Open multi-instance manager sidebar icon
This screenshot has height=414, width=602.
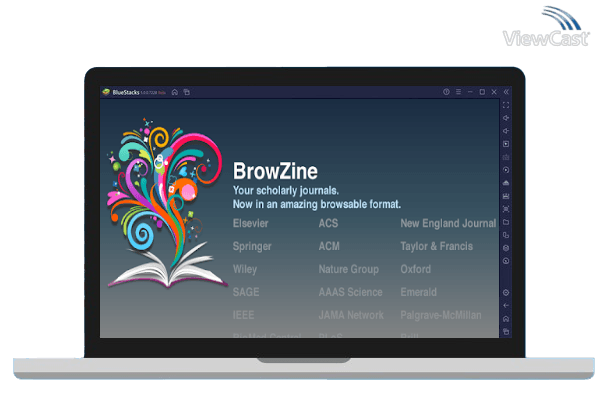(x=506, y=235)
